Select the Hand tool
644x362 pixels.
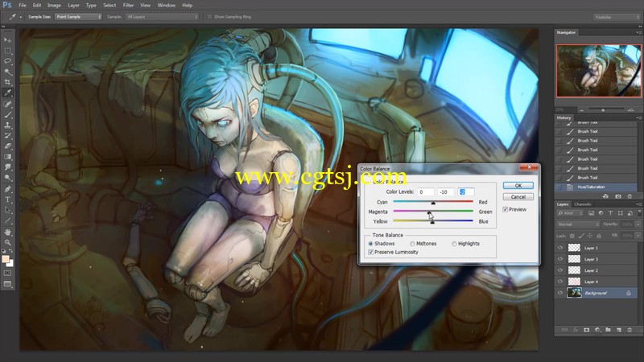7,232
